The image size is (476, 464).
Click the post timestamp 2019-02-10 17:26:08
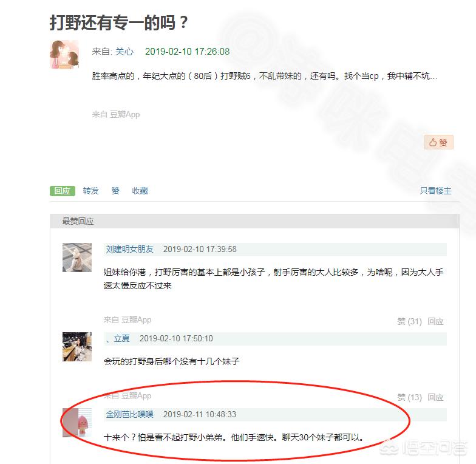[x=187, y=51]
